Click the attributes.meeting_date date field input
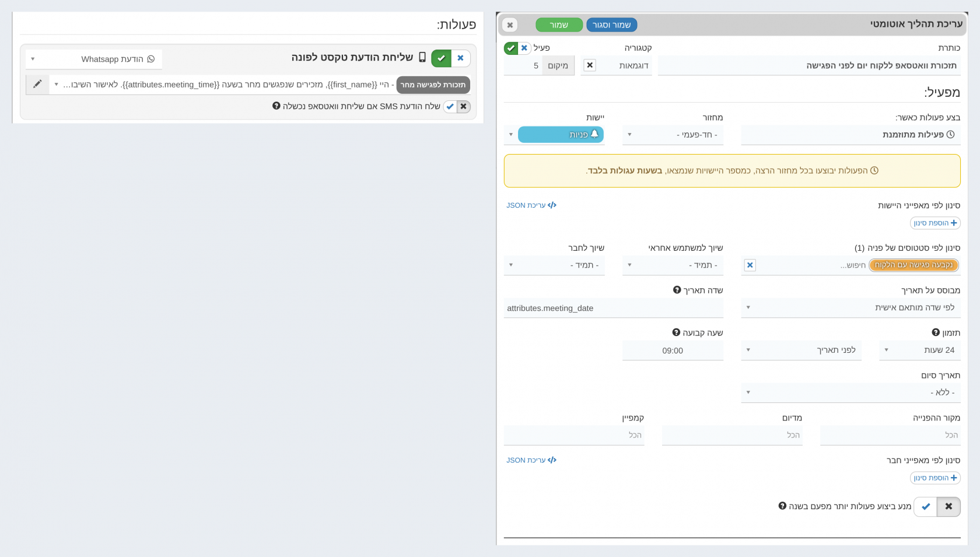The height and width of the screenshot is (557, 980). [x=613, y=308]
